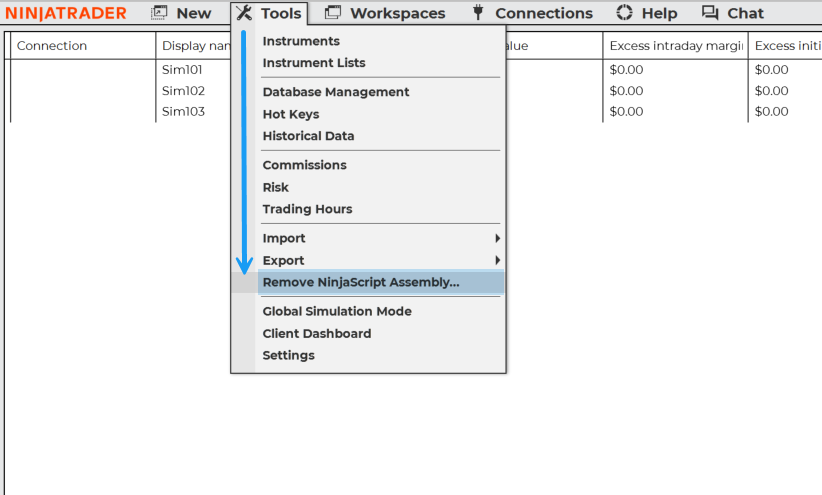Click the Workspaces icon
The height and width of the screenshot is (495, 822).
coord(333,13)
